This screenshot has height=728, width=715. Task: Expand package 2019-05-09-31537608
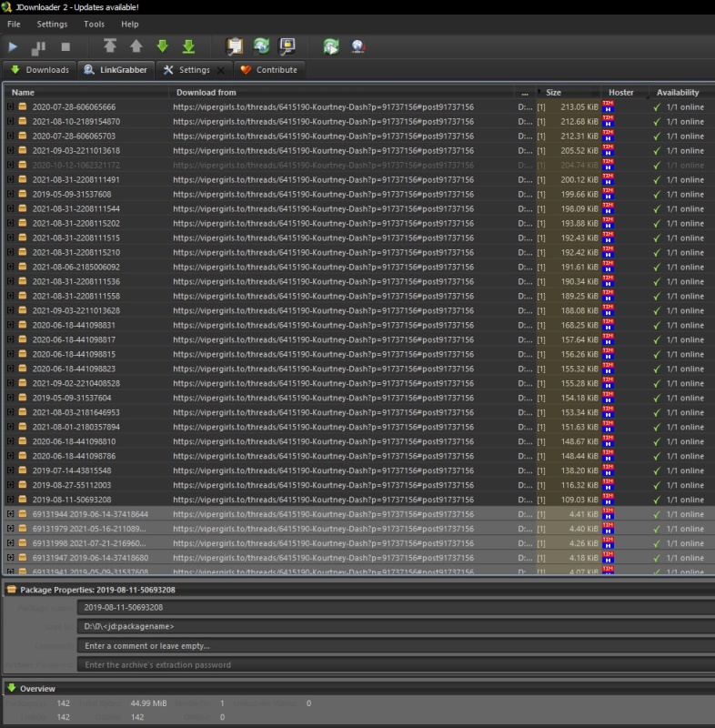(x=10, y=194)
